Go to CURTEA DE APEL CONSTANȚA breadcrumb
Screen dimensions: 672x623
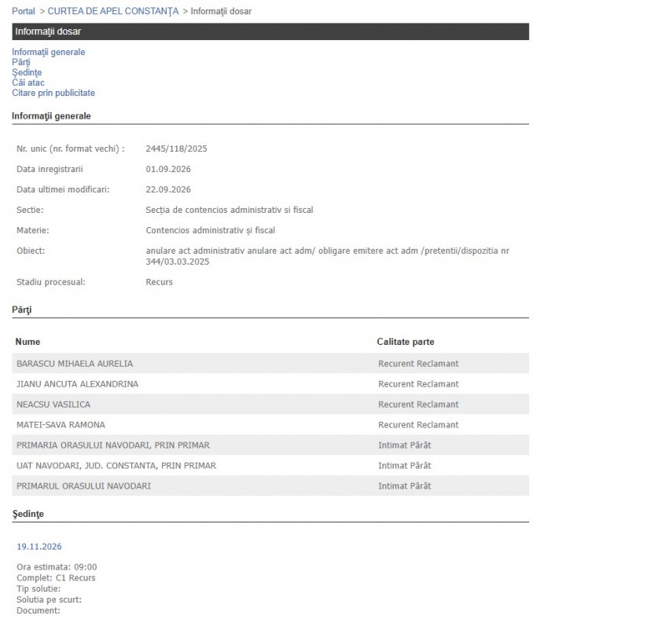click(113, 11)
